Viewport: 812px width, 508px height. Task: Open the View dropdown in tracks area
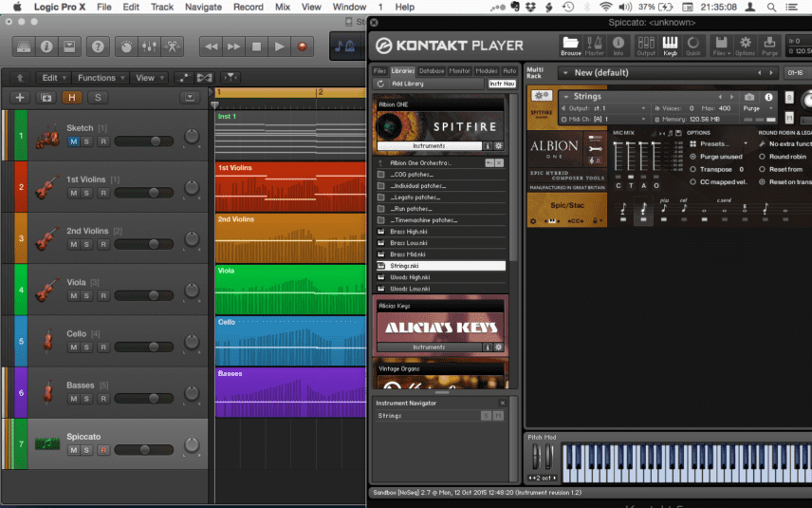(x=150, y=78)
